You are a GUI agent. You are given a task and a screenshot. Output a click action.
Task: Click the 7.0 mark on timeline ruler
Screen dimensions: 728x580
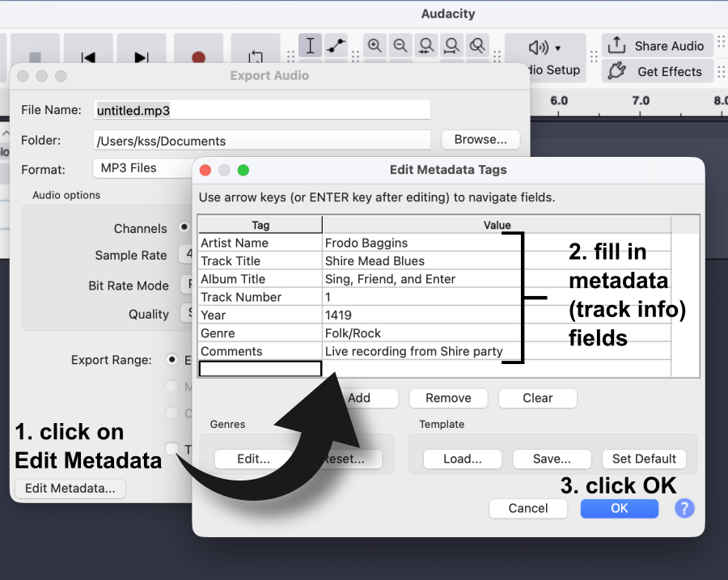tap(641, 101)
